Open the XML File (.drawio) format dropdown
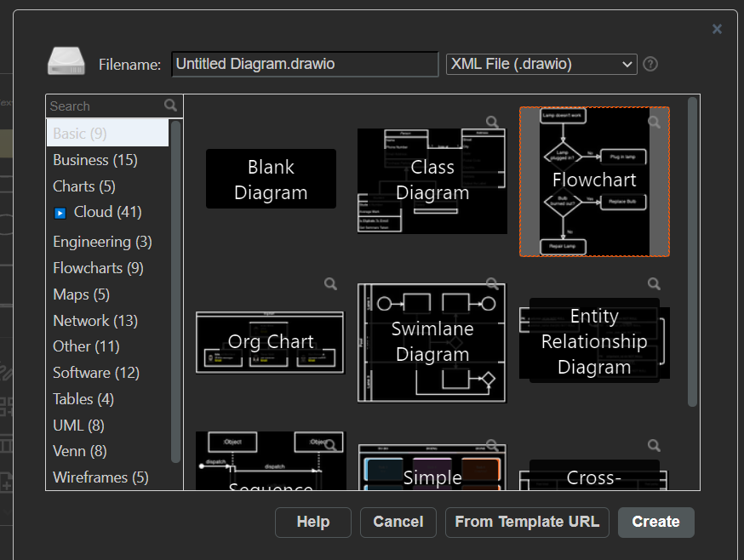The image size is (744, 560). point(541,64)
